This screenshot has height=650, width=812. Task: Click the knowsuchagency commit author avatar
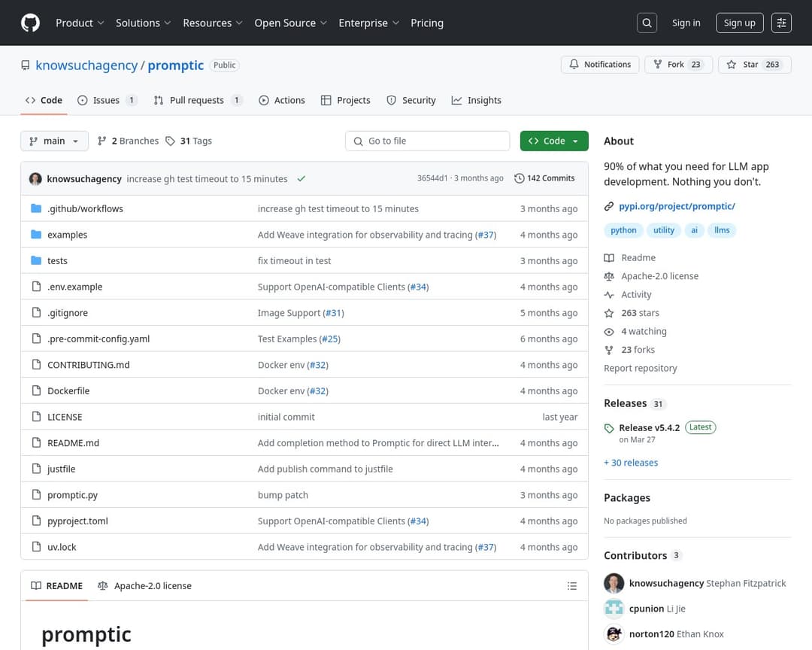click(x=36, y=179)
